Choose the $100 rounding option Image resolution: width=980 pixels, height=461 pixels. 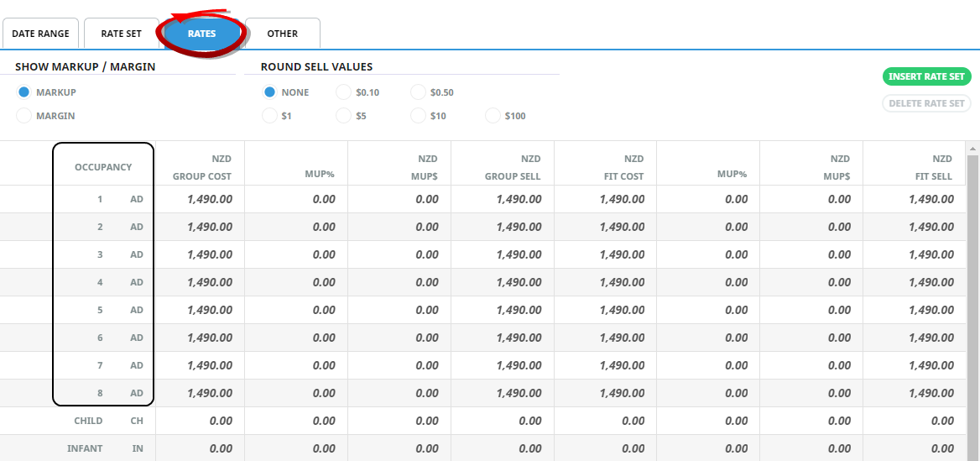click(493, 116)
